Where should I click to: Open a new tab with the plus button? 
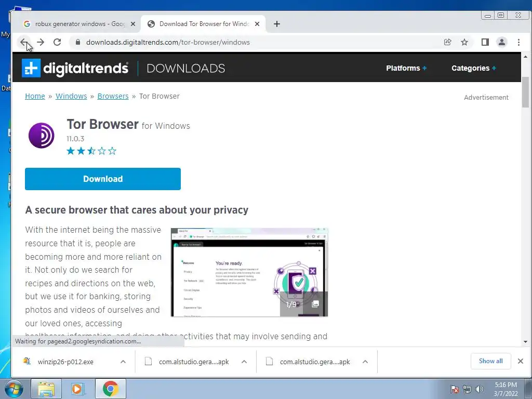[x=277, y=24]
